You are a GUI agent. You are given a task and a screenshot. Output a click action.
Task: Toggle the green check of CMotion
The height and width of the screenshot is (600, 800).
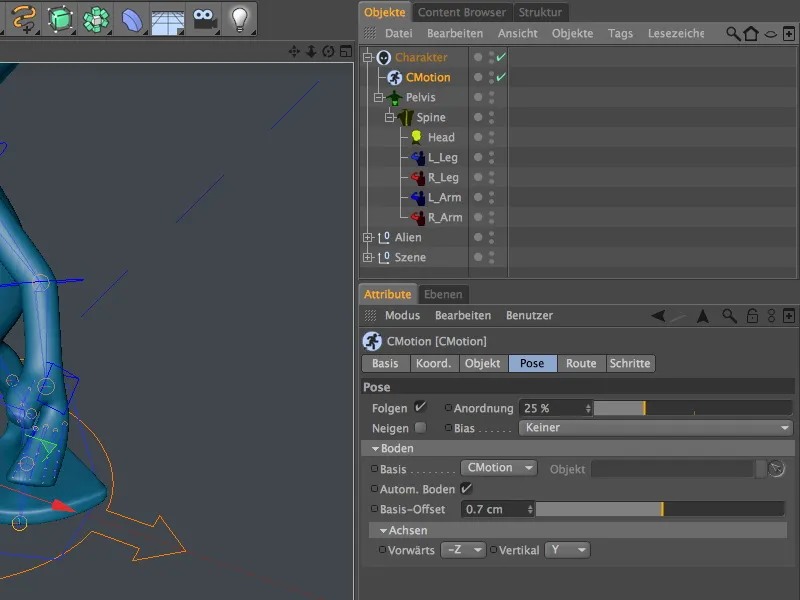click(501, 77)
